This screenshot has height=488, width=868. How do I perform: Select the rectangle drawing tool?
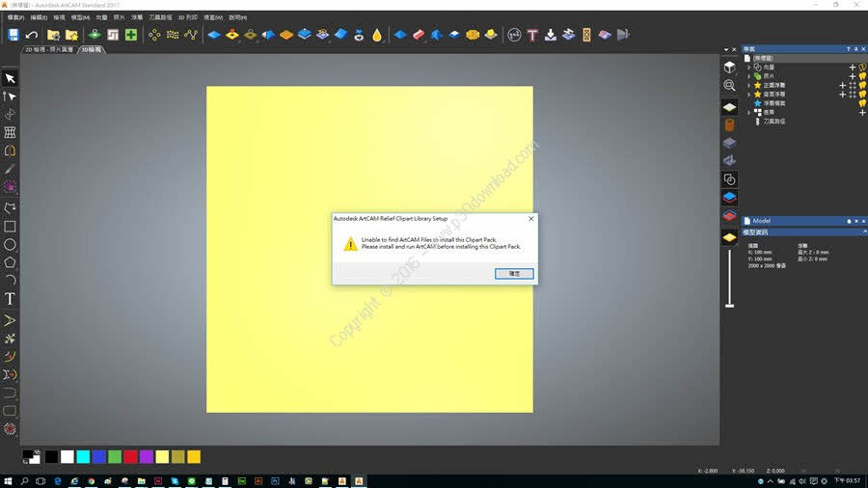coord(10,227)
